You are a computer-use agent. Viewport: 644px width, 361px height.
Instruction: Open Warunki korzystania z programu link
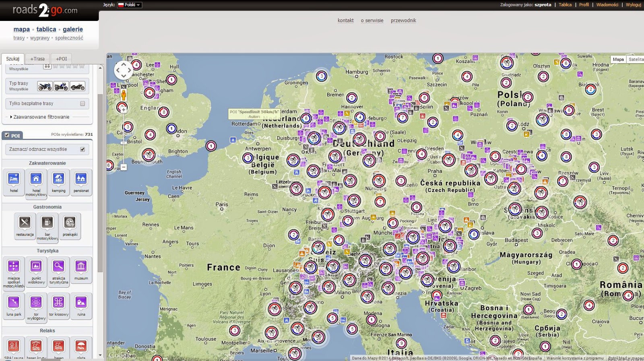click(x=575, y=358)
